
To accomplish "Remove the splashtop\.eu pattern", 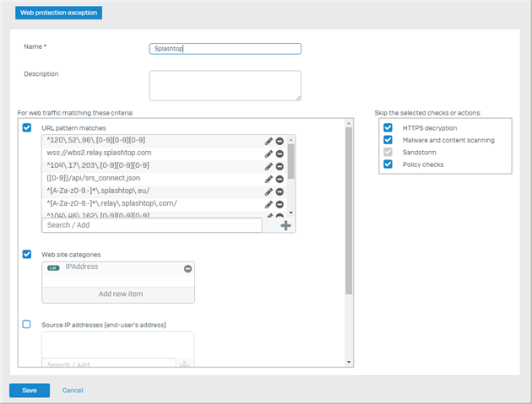I will coord(280,191).
